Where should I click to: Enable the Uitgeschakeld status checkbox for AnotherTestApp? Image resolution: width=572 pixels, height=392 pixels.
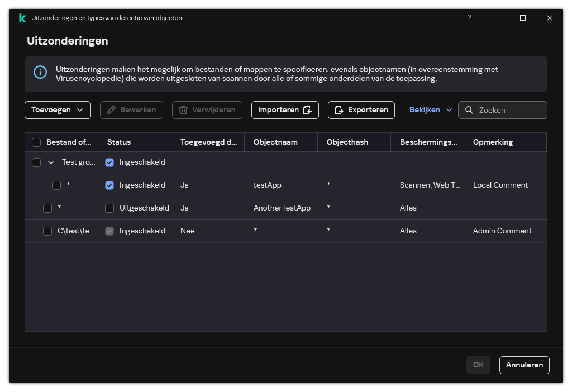coord(109,208)
